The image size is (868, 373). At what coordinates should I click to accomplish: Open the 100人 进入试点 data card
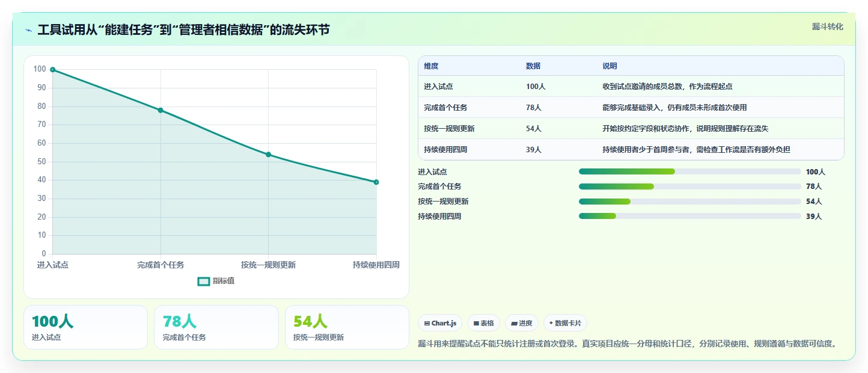(x=85, y=327)
